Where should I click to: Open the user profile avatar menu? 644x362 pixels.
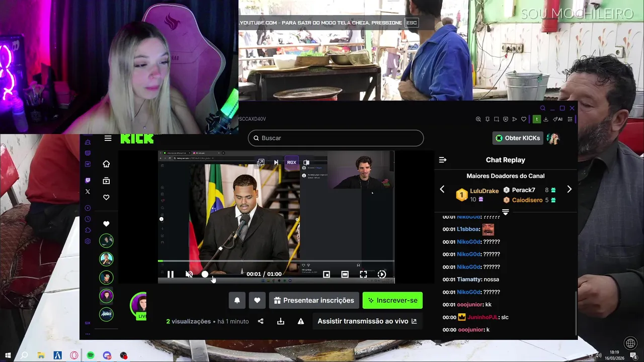(x=553, y=138)
